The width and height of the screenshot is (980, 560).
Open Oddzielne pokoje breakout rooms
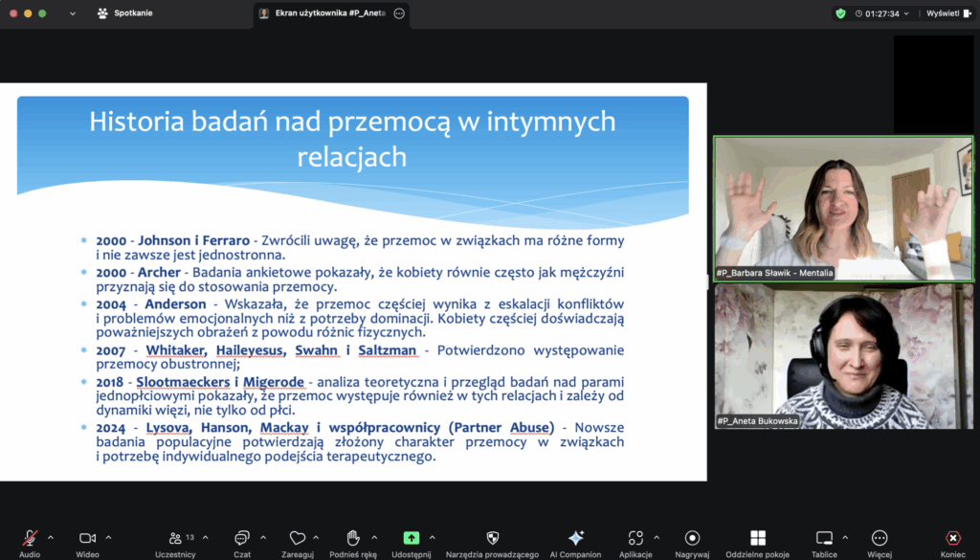point(757,538)
